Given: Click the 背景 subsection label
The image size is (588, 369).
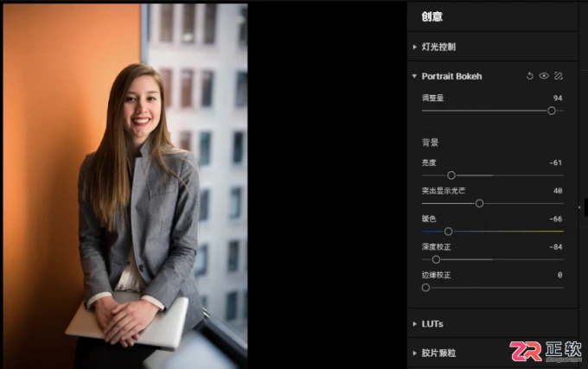Looking at the screenshot, I should (x=430, y=143).
